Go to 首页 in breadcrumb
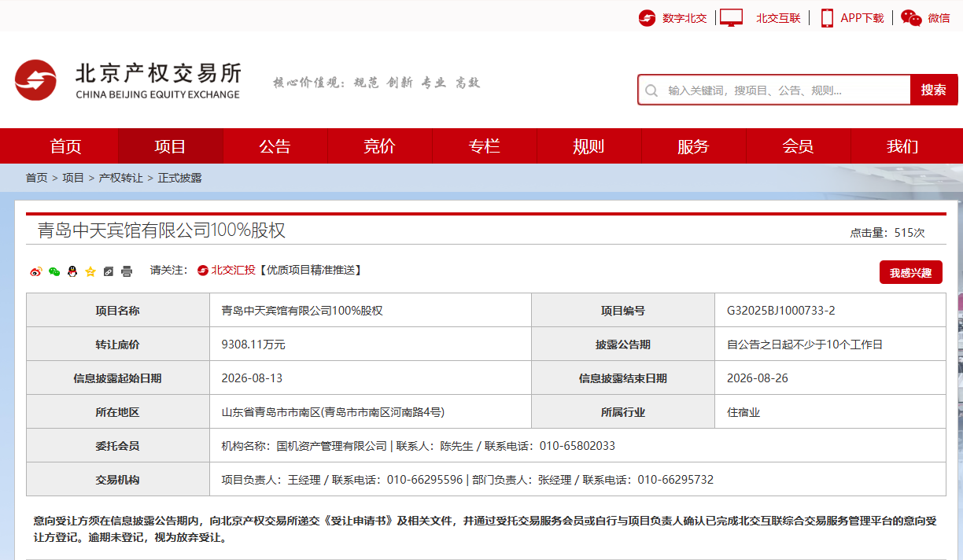 point(36,178)
